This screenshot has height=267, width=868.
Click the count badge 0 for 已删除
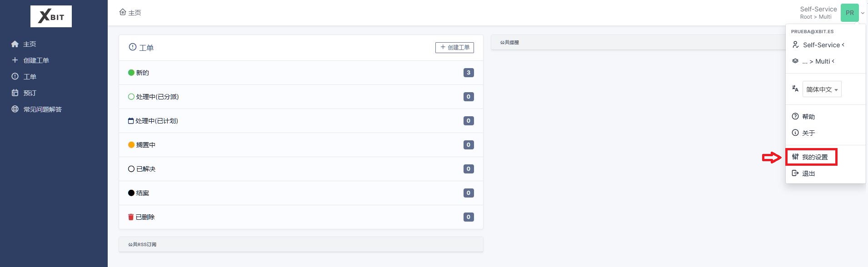click(x=469, y=217)
